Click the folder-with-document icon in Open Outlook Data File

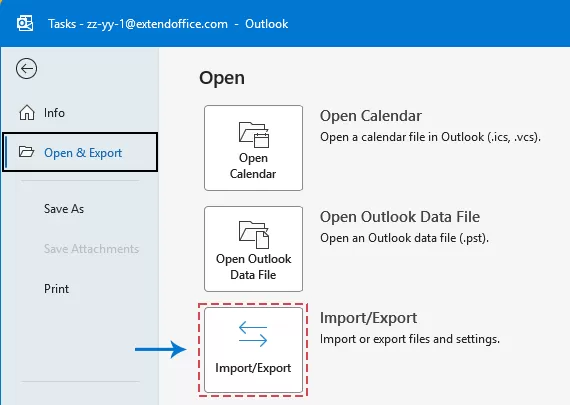(254, 235)
